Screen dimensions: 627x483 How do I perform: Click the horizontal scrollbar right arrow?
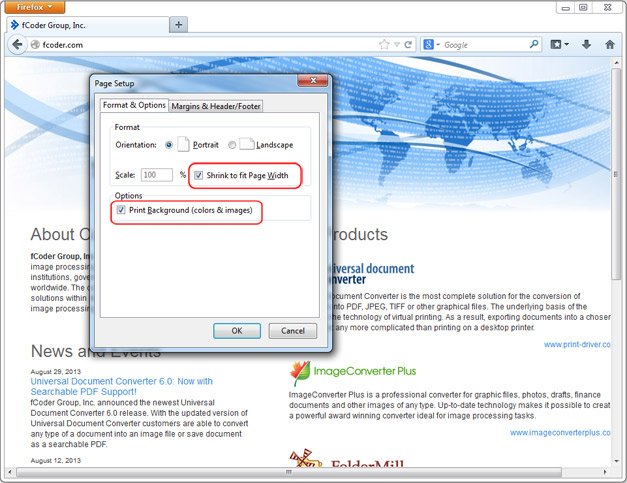605,472
